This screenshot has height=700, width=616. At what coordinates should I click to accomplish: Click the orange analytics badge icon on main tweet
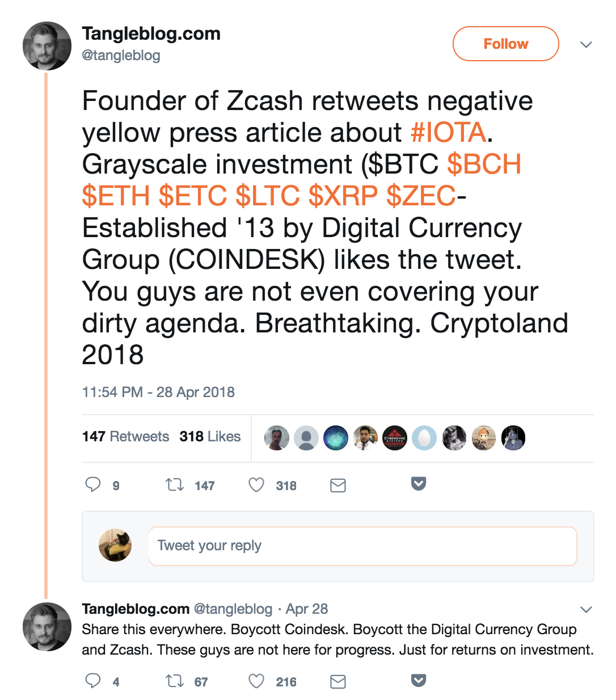[419, 484]
